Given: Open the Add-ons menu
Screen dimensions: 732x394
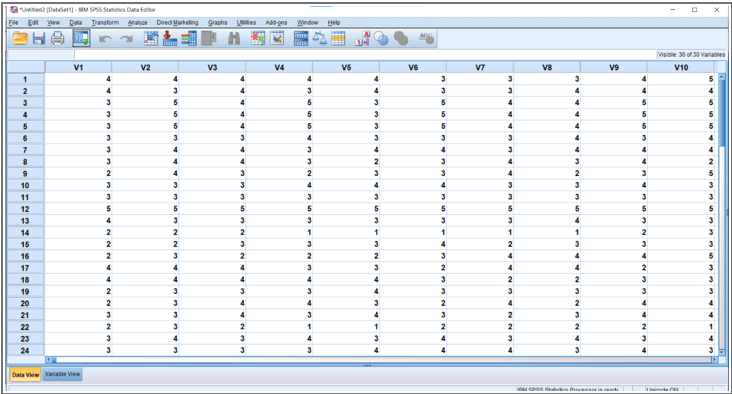Looking at the screenshot, I should click(276, 22).
